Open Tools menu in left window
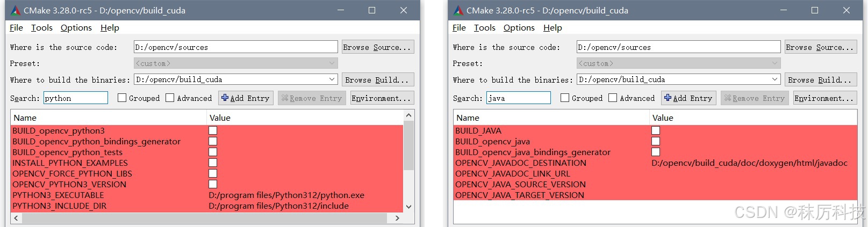 [42, 27]
